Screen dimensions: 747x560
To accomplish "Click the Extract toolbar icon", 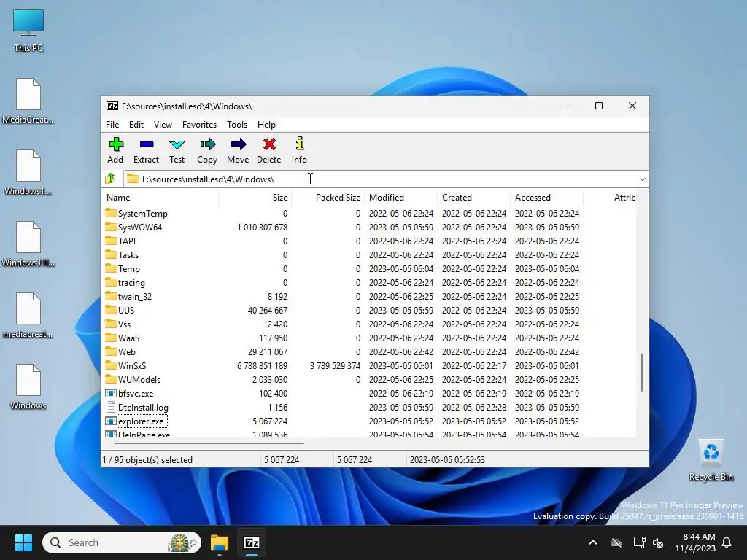I will pos(146,144).
